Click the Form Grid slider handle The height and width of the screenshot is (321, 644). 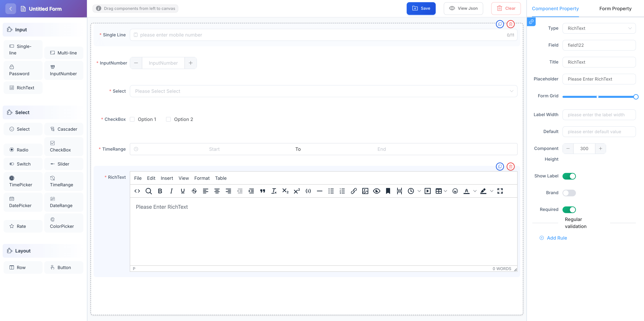[636, 97]
